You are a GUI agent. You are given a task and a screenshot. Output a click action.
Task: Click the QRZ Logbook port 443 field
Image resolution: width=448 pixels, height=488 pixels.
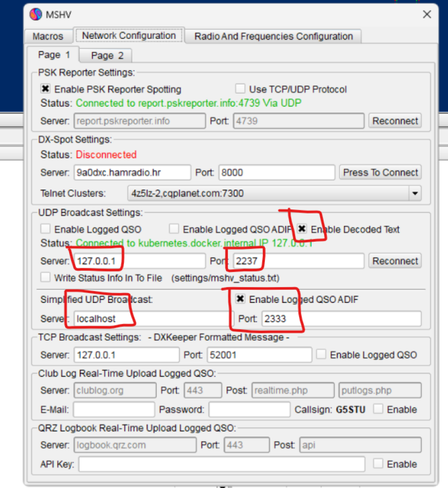247,445
